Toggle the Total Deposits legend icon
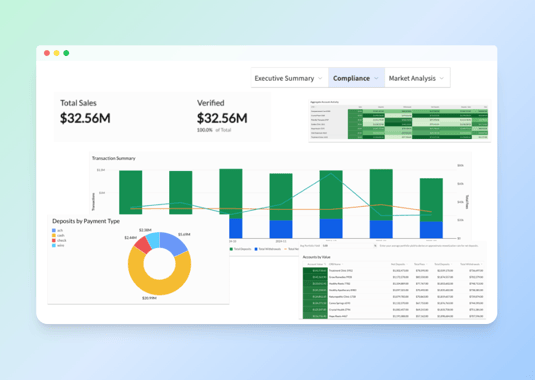535x380 pixels. point(231,249)
